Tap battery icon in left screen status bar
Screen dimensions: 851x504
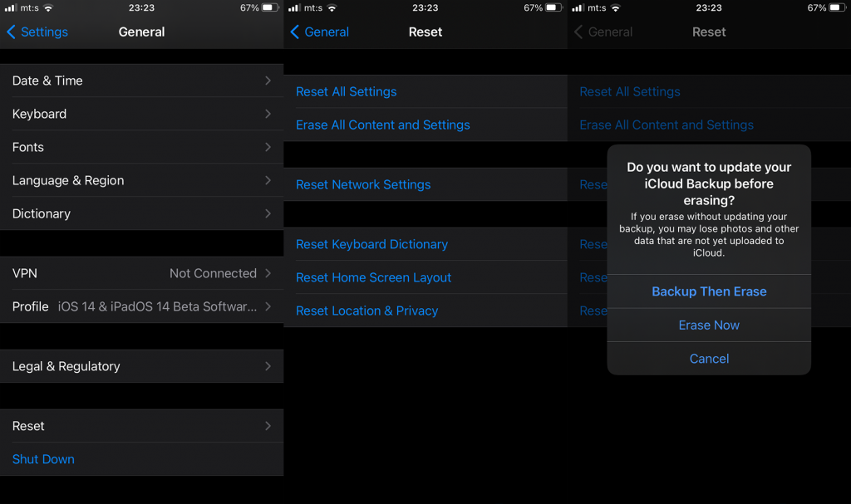pyautogui.click(x=270, y=7)
